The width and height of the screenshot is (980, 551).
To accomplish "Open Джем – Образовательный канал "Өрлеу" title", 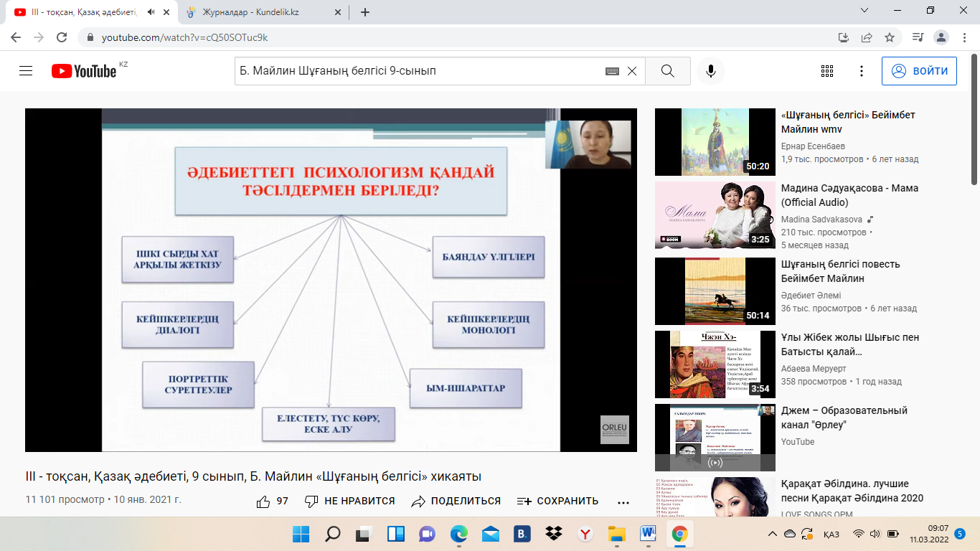I will [844, 418].
